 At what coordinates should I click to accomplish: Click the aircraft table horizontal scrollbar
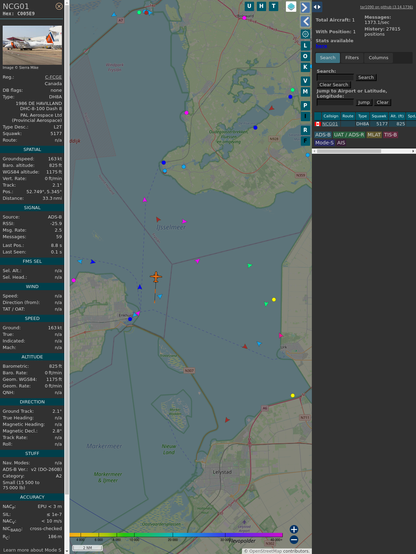click(364, 151)
